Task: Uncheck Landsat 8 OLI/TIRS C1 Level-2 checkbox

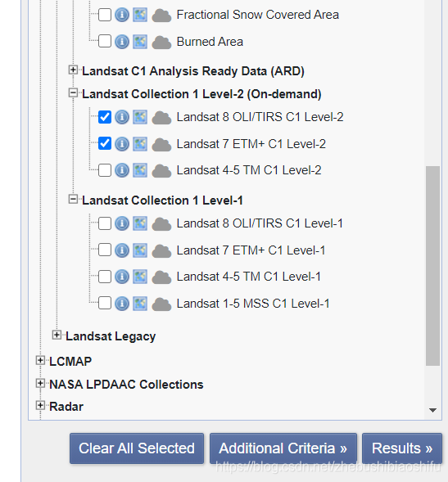Action: pyautogui.click(x=105, y=117)
